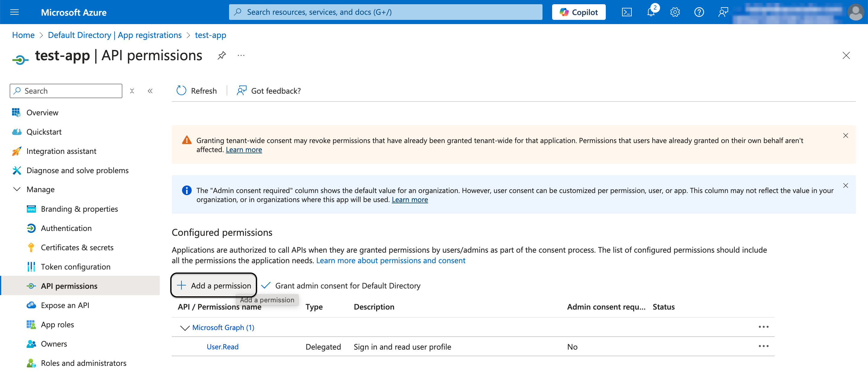Click the Sign in and read user profile description
868x374 pixels.
tap(402, 347)
